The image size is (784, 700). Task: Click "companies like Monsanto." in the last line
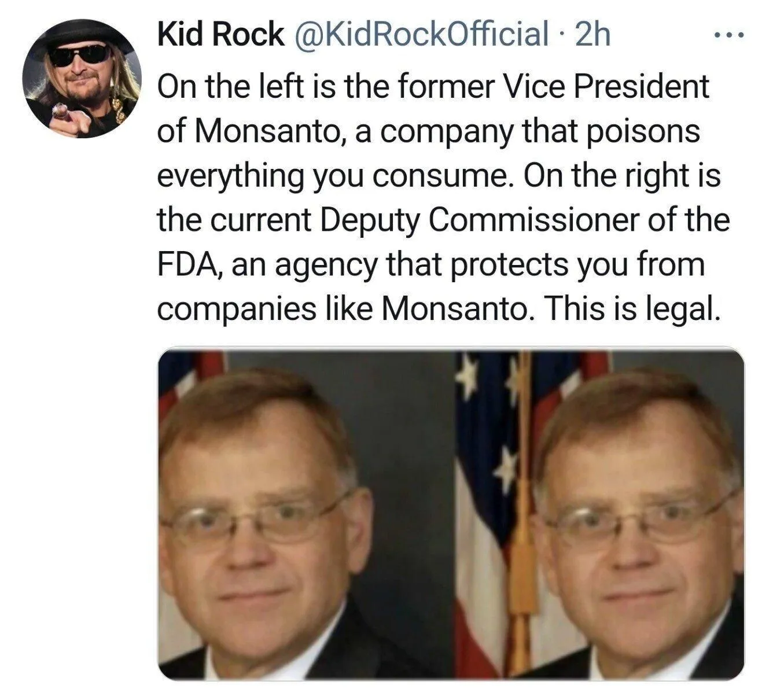click(x=343, y=309)
